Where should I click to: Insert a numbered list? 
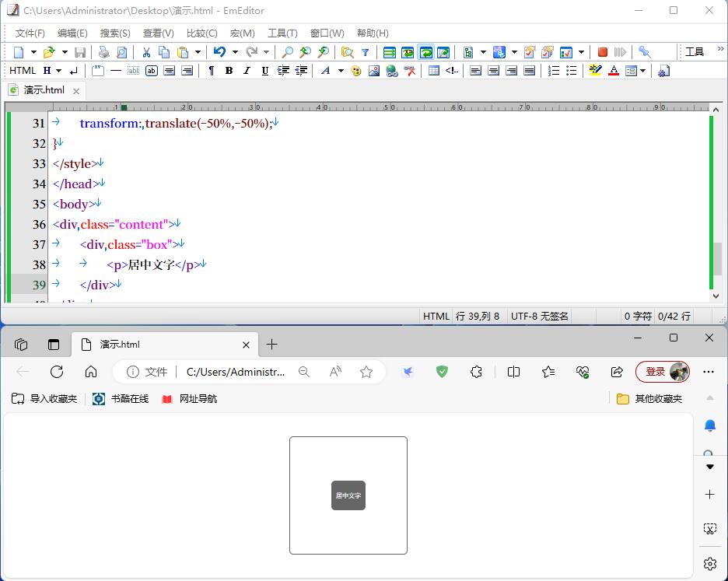pyautogui.click(x=554, y=71)
